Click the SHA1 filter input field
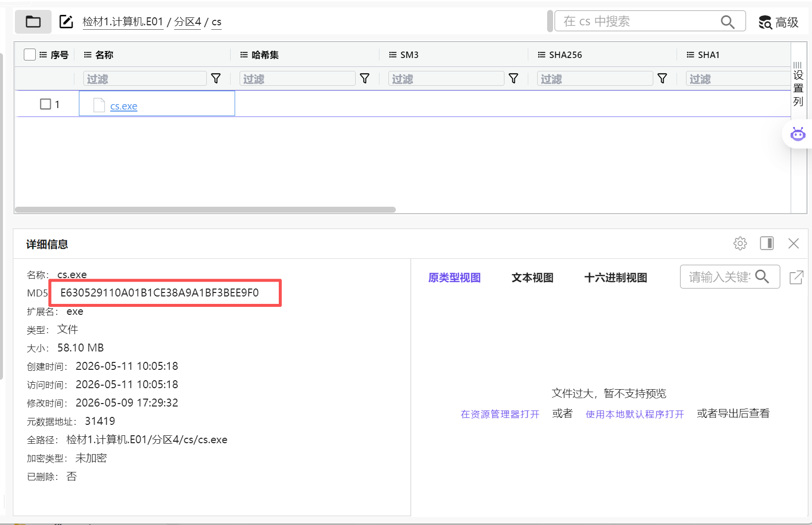The image size is (812, 525). (738, 78)
